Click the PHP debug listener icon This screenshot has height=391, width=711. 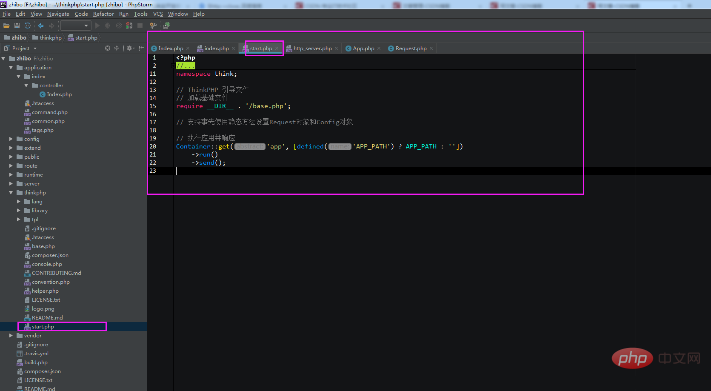tap(129, 26)
